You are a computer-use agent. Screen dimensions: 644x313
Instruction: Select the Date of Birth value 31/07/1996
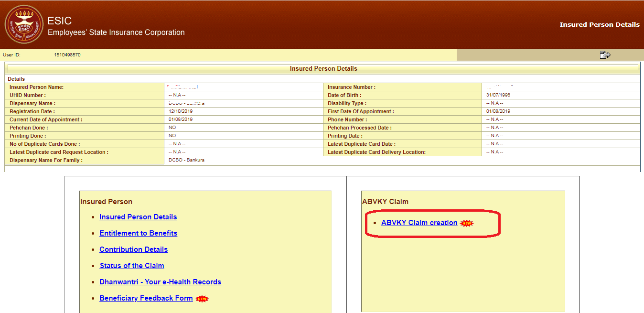click(498, 95)
